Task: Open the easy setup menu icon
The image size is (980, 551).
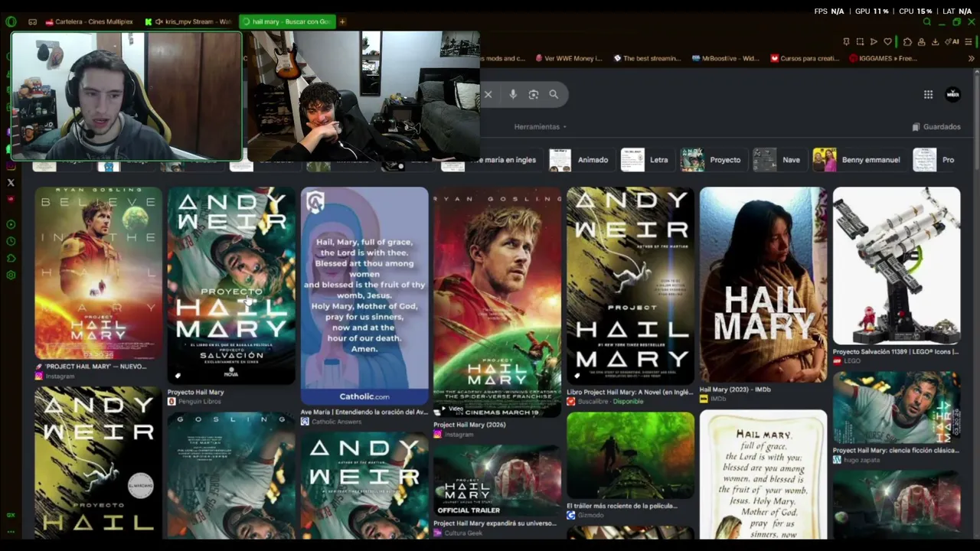Action: pyautogui.click(x=969, y=41)
